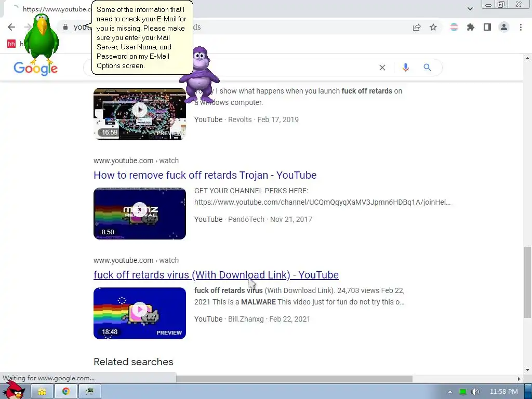
Task: Open the Chrome profile avatar
Action: 504,27
